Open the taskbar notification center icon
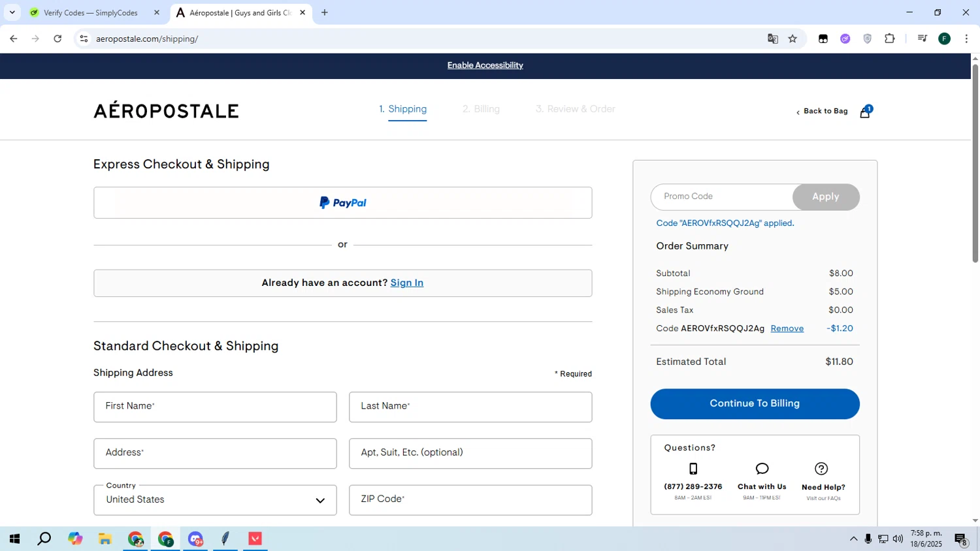 [961, 539]
